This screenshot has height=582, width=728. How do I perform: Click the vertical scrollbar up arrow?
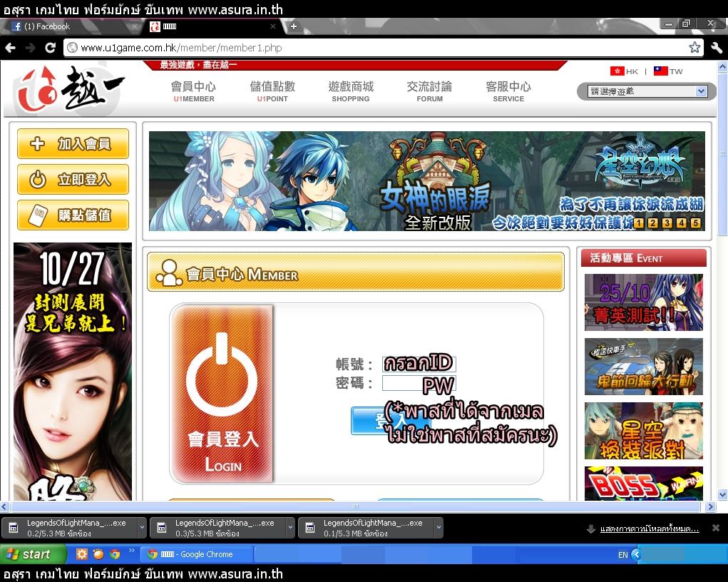(722, 67)
